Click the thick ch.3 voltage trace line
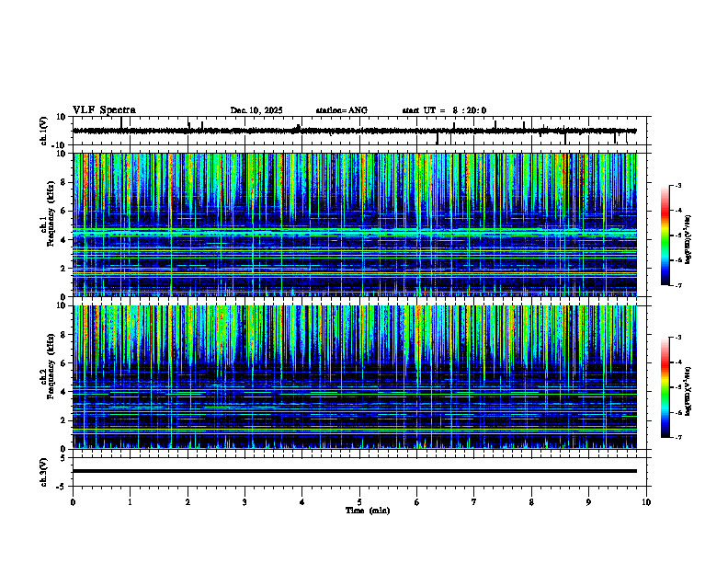The image size is (728, 563). [355, 471]
